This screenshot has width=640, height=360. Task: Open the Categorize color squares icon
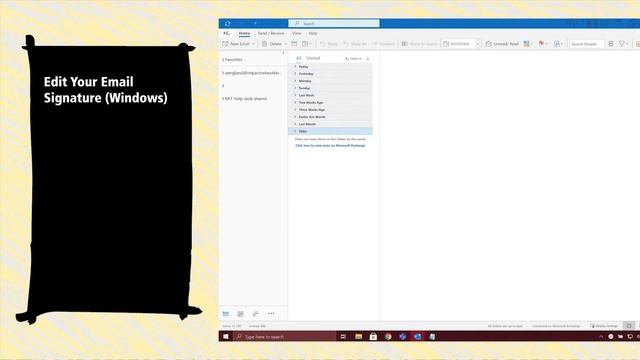(x=527, y=44)
